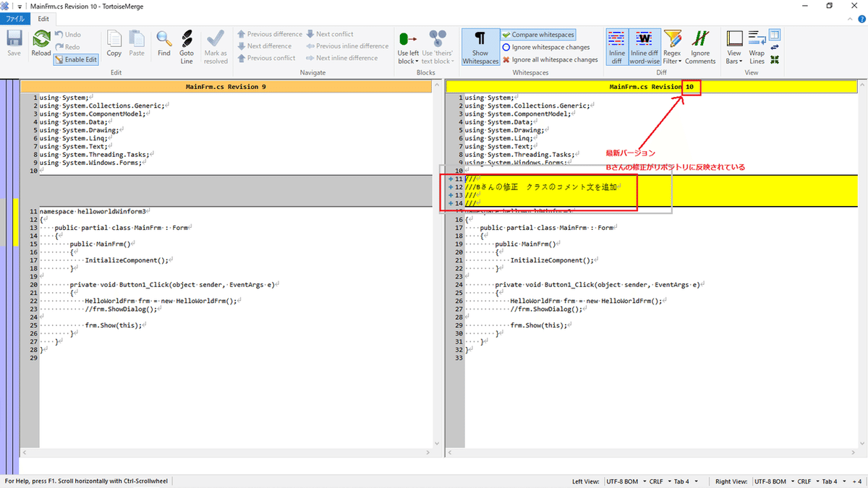Screen dimensions: 868x488
Task: Click left line 'using System.Linq;'
Action: tap(75, 138)
